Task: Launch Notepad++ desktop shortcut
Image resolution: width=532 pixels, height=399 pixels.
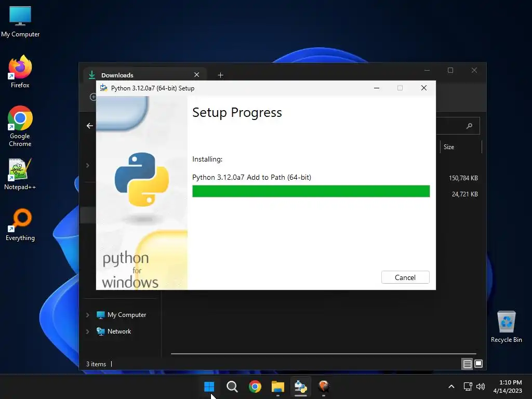Action: click(x=20, y=175)
